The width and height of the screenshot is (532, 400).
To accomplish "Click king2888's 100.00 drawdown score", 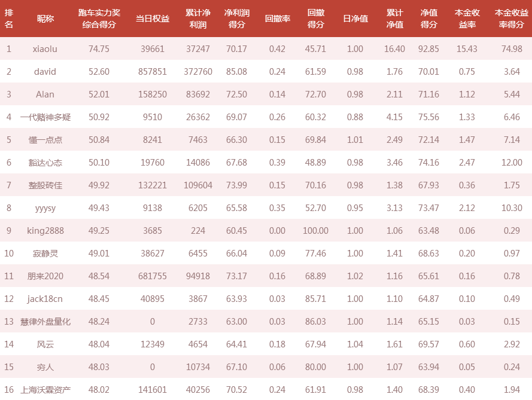I will click(x=315, y=231).
